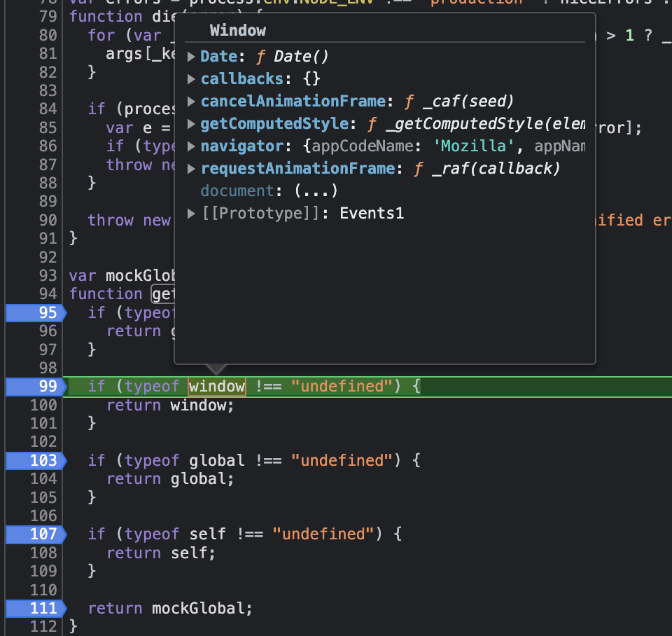
Task: Expand the Date property in the Window popup
Action: 191,56
